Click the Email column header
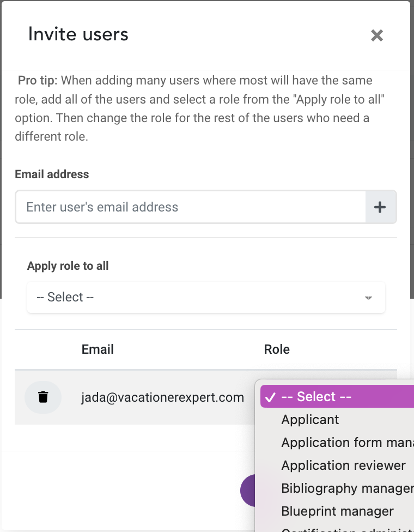 pos(98,349)
